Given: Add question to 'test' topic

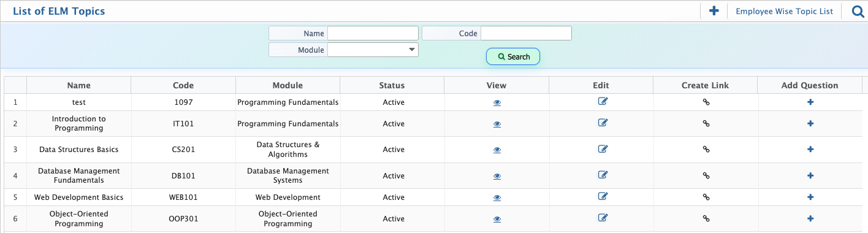Looking at the screenshot, I should coord(810,102).
